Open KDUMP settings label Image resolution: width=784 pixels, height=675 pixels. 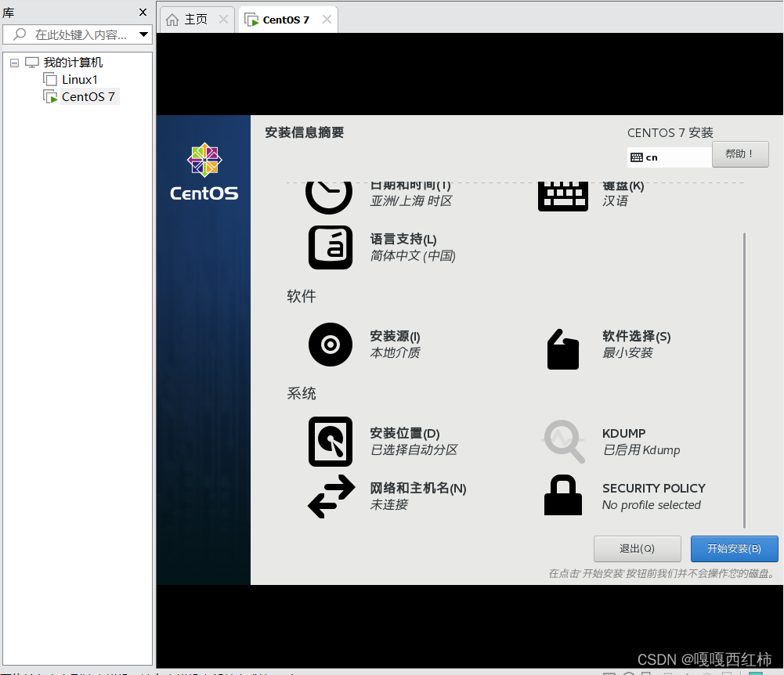(x=624, y=433)
